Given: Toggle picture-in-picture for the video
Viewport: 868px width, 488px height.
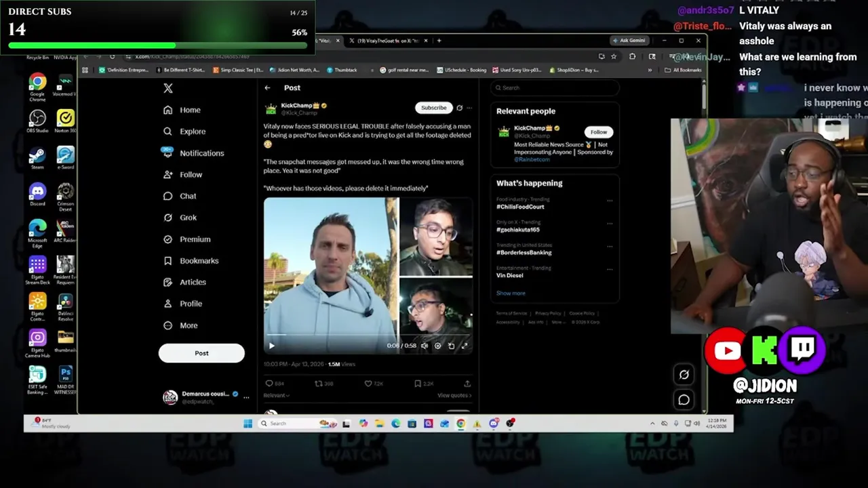Looking at the screenshot, I should [451, 346].
